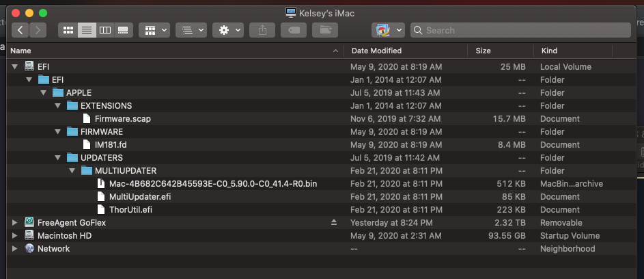This screenshot has height=279, width=644.
Task: Click the 93.55 GB size value
Action: (x=507, y=236)
